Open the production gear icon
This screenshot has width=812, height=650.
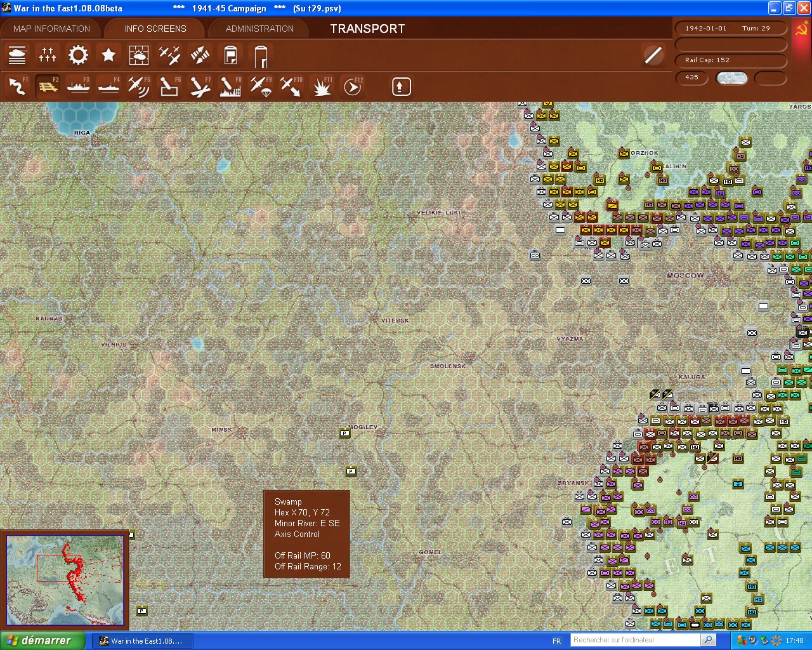pos(78,55)
